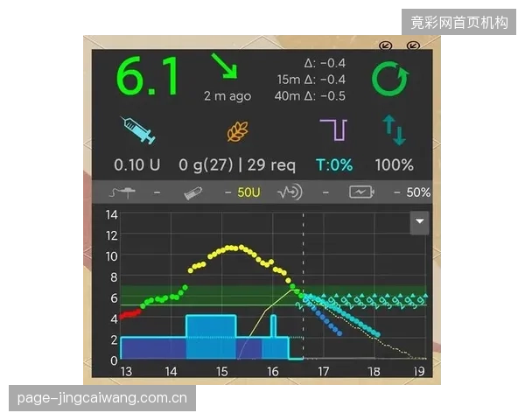Tap the 50% battery level
The height and width of the screenshot is (420, 525).
click(418, 192)
